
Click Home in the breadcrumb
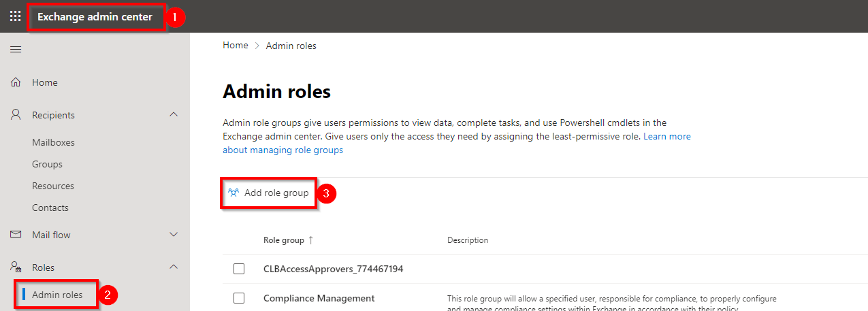coord(235,46)
